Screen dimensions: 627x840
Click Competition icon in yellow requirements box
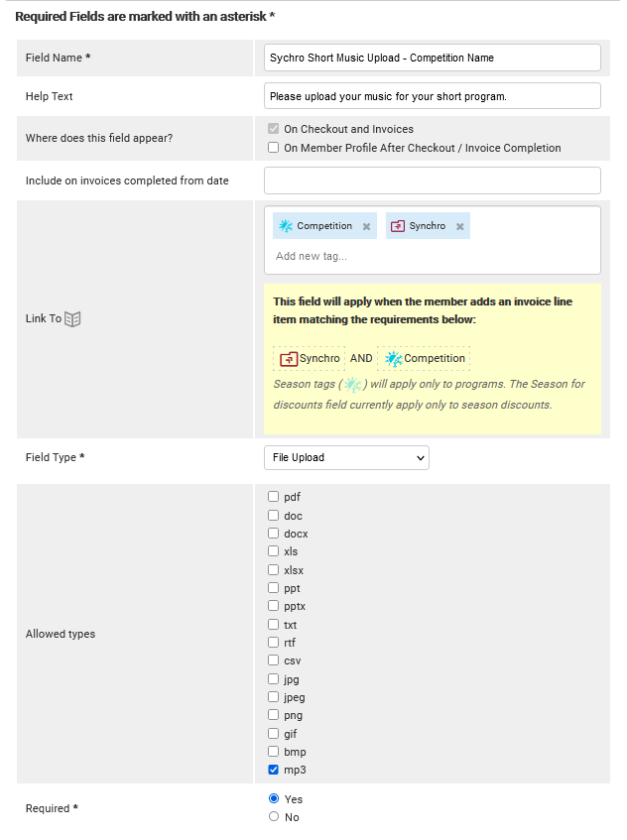tap(393, 359)
